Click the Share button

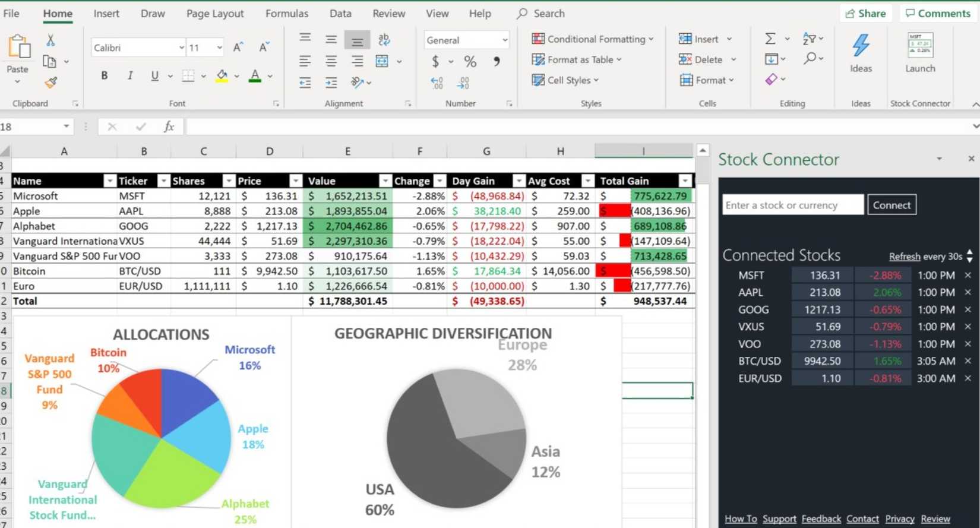click(x=866, y=13)
